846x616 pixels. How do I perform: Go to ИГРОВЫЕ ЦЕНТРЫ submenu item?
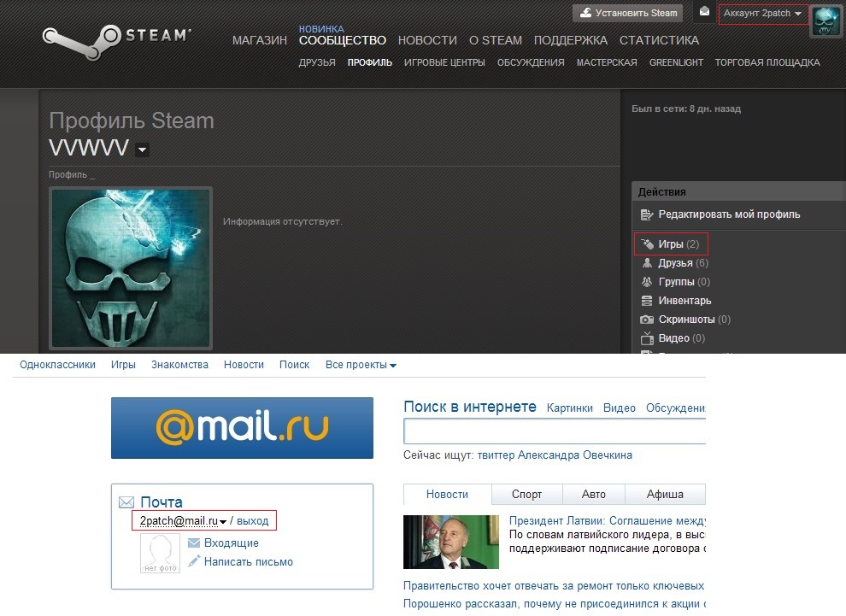tap(444, 62)
